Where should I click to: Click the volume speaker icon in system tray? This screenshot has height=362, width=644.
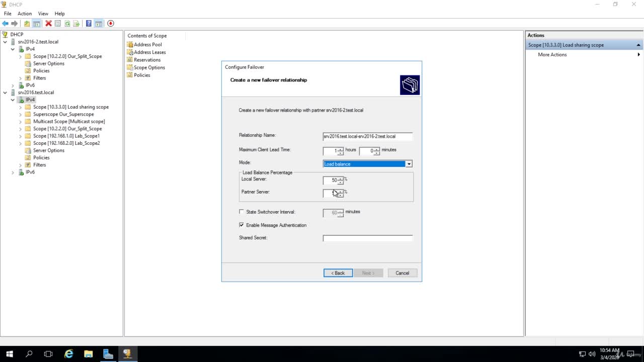click(x=592, y=354)
